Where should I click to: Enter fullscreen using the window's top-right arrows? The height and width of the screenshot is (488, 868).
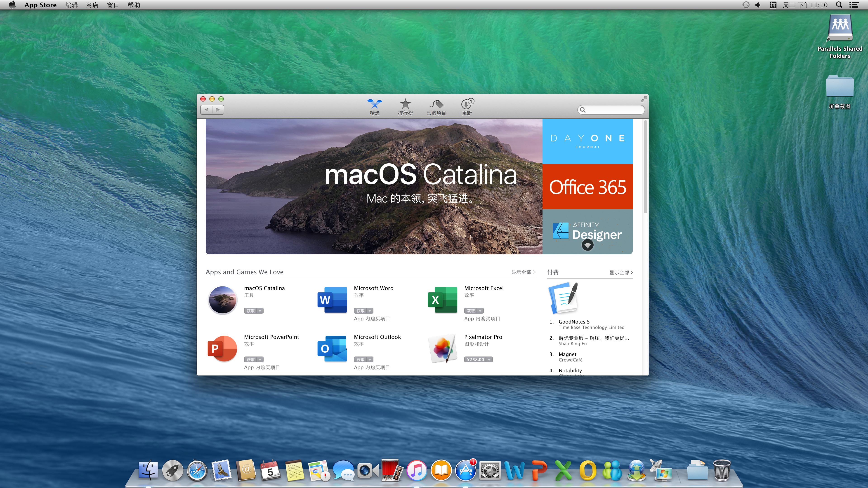pos(643,99)
